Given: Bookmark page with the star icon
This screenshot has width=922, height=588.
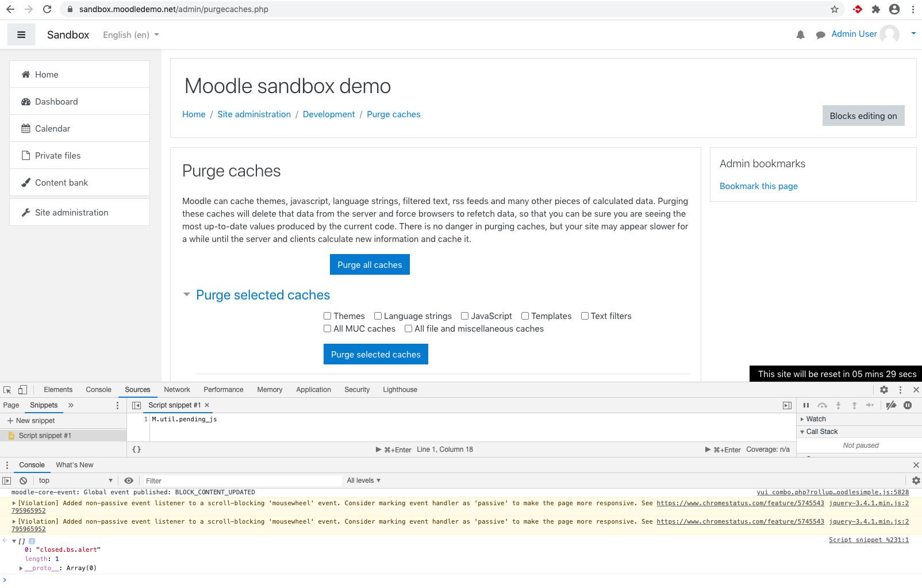Looking at the screenshot, I should pos(835,9).
